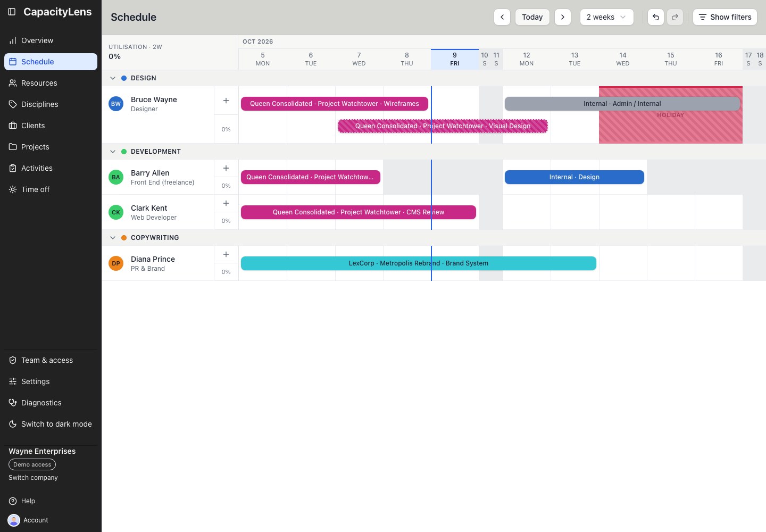
Task: Redo the last change
Action: click(x=675, y=17)
